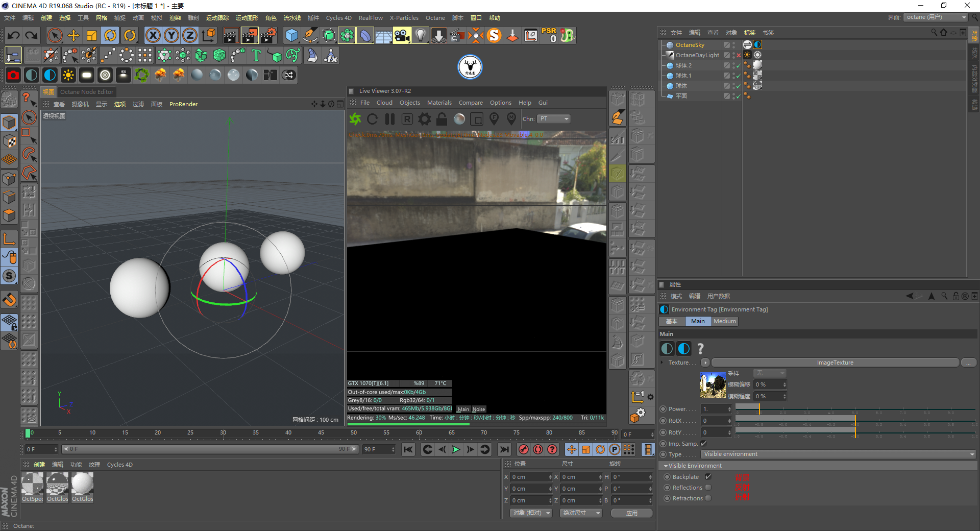
Task: Open the Octane menu in menu bar
Action: [x=435, y=18]
